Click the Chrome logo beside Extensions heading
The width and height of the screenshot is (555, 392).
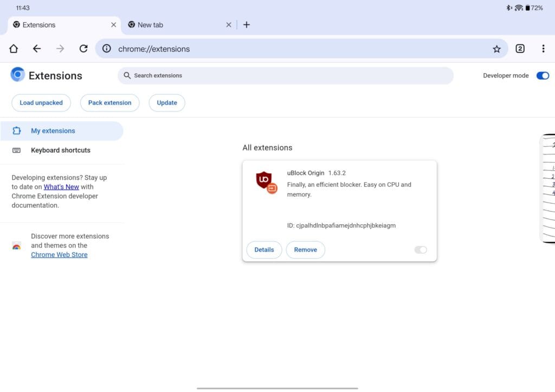coord(17,74)
